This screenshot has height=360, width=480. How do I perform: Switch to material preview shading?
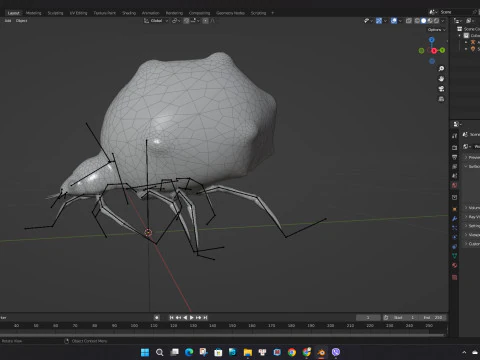click(430, 21)
